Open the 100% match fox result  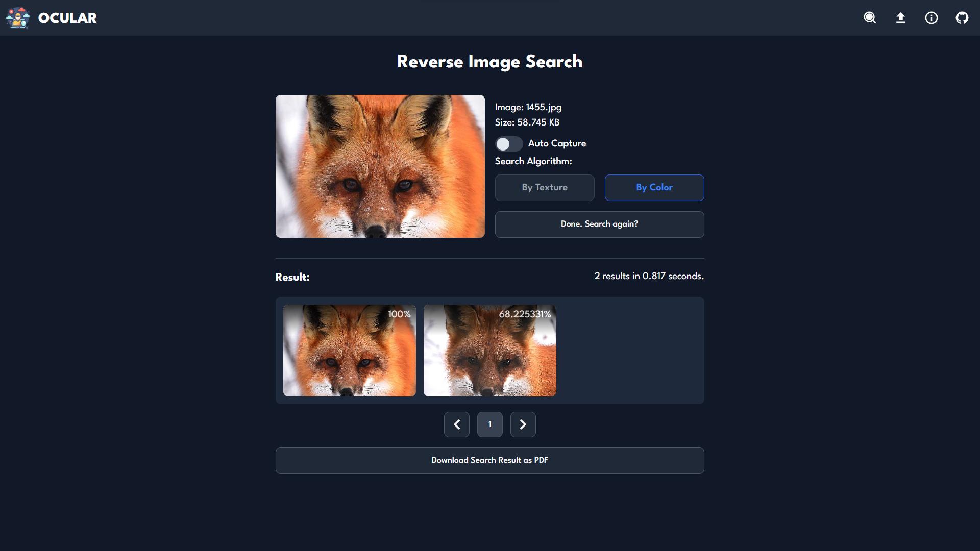point(350,350)
